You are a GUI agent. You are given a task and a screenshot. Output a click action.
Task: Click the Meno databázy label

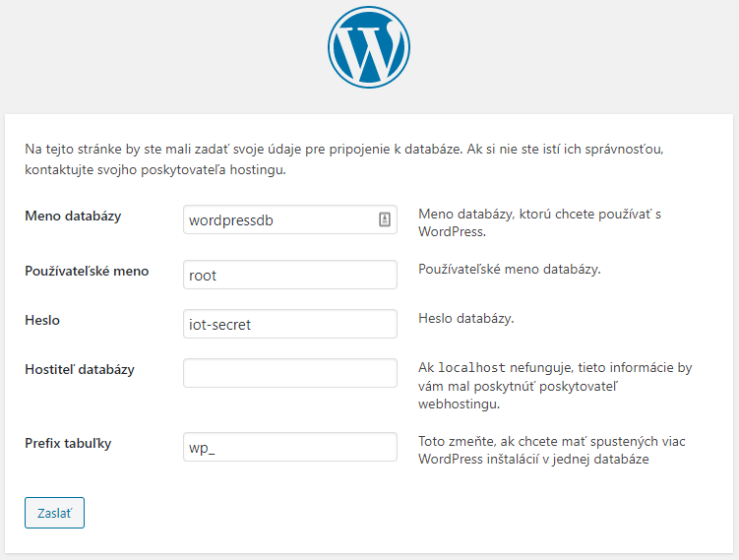tap(73, 216)
